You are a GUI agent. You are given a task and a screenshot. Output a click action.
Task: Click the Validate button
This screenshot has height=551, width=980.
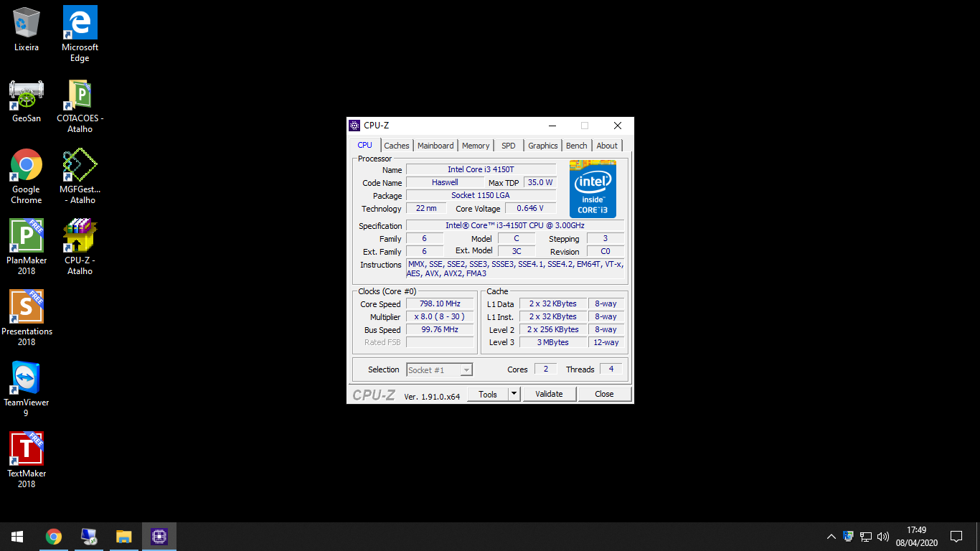coord(549,394)
